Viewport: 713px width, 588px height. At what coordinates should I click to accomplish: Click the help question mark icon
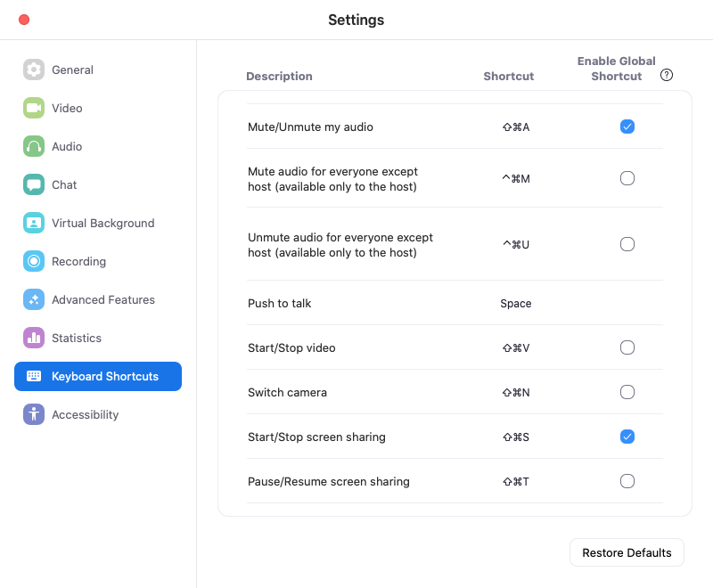[x=666, y=76]
